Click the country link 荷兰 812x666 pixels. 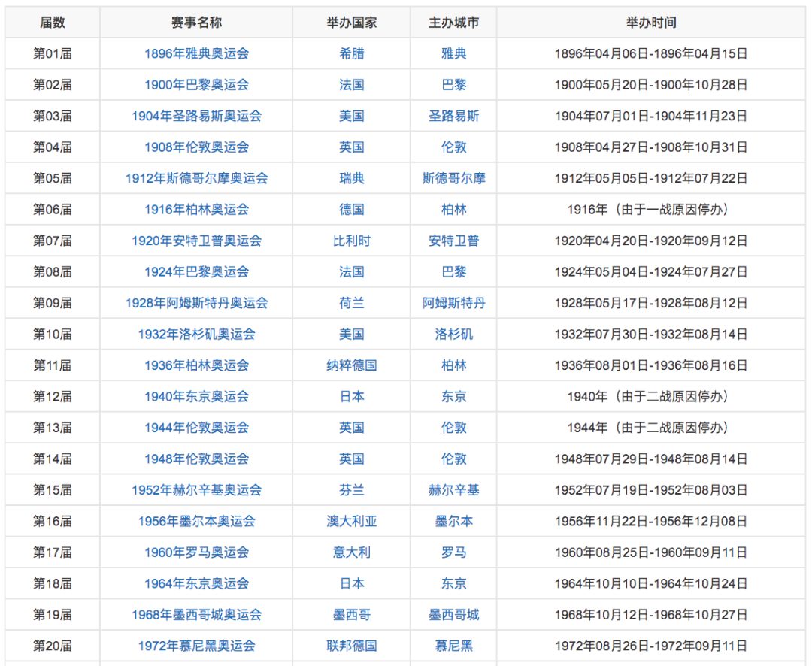coord(352,303)
